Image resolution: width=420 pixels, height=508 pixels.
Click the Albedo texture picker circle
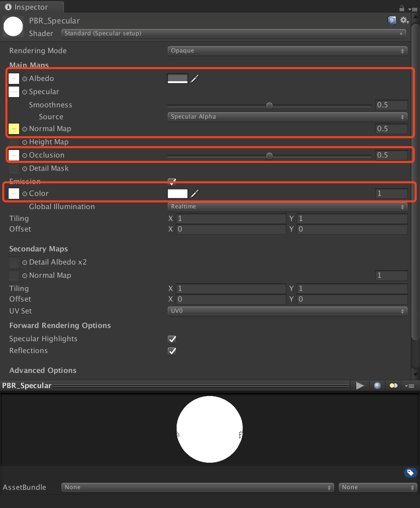pos(25,79)
